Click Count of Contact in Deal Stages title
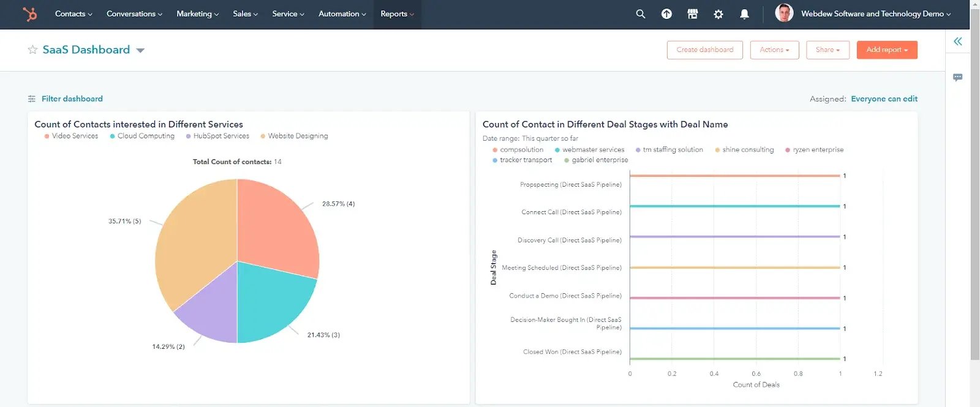The height and width of the screenshot is (407, 980). click(x=605, y=124)
